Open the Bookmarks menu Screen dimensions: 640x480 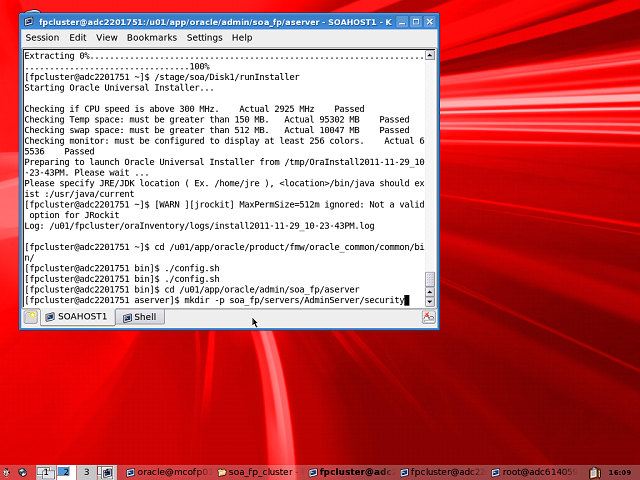coord(151,38)
